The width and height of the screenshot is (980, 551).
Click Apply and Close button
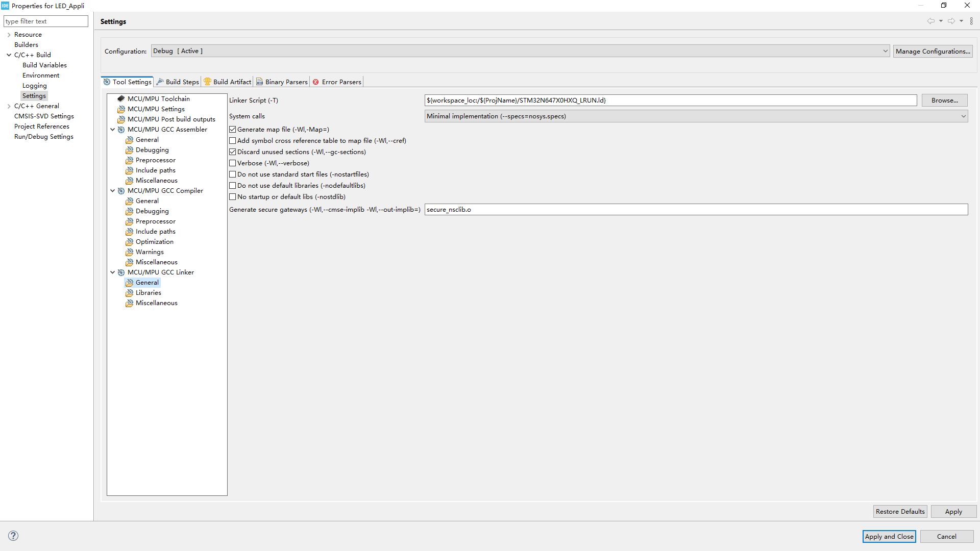tap(889, 536)
